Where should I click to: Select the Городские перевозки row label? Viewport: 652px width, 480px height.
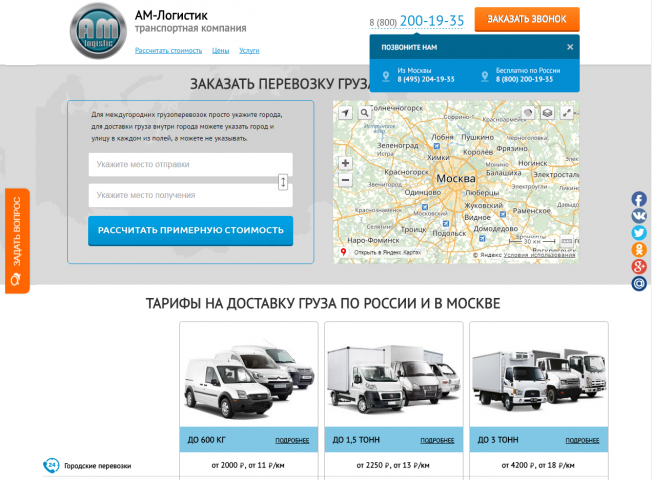pyautogui.click(x=98, y=466)
